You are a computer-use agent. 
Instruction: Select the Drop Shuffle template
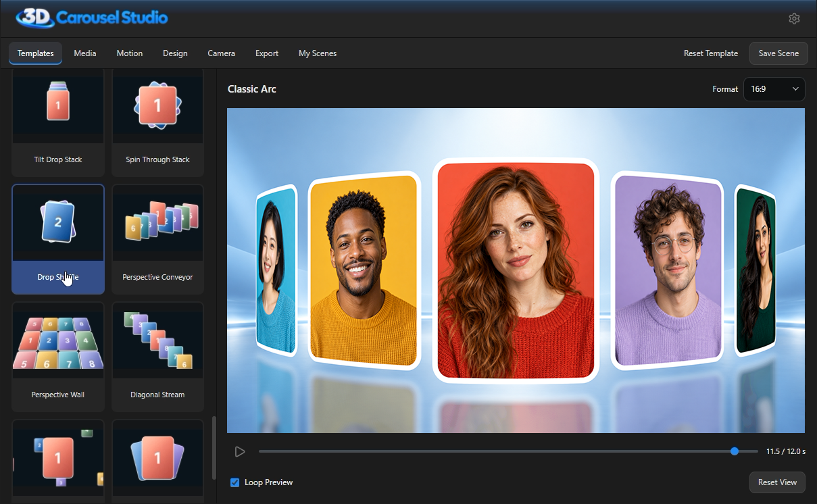pos(58,239)
